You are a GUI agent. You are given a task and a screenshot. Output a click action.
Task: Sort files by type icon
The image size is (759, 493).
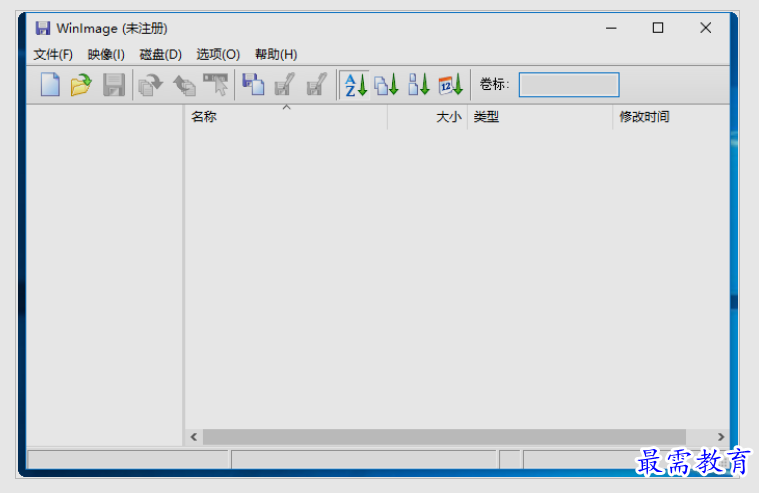pos(386,85)
